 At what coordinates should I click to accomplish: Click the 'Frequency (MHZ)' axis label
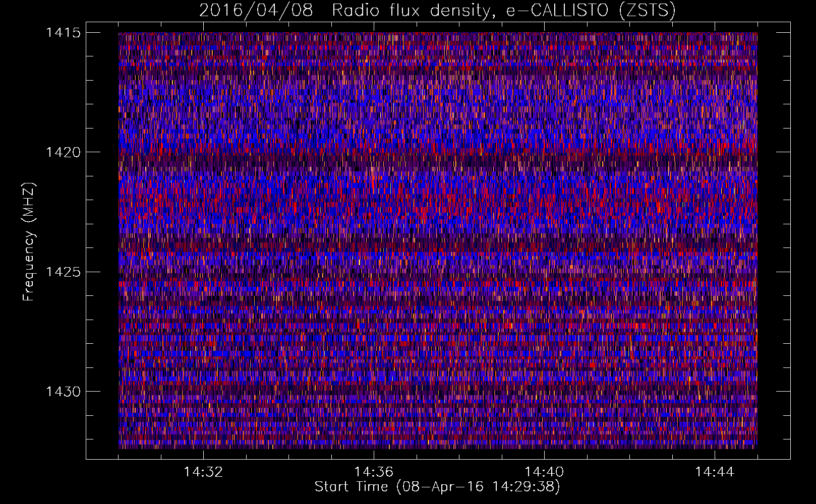(x=29, y=241)
